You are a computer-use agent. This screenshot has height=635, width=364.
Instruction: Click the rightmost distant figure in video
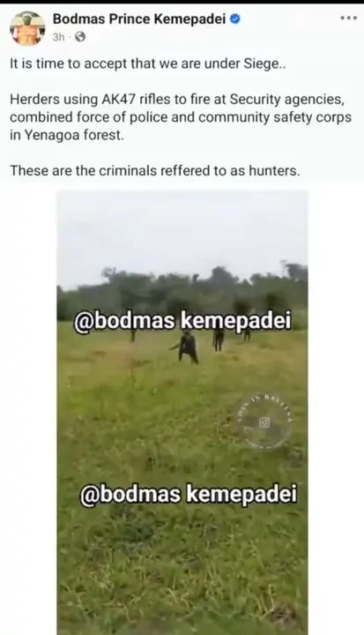tap(247, 334)
